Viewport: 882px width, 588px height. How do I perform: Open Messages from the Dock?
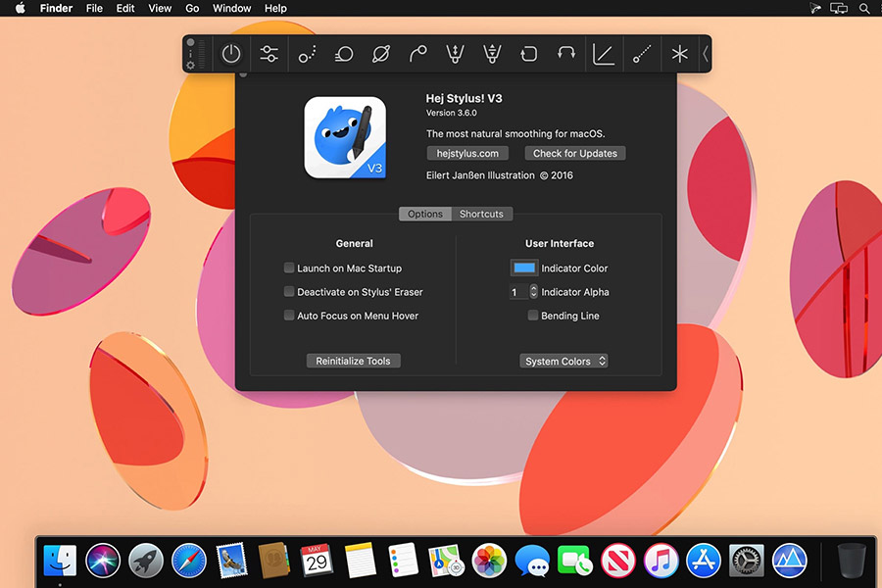click(x=532, y=561)
